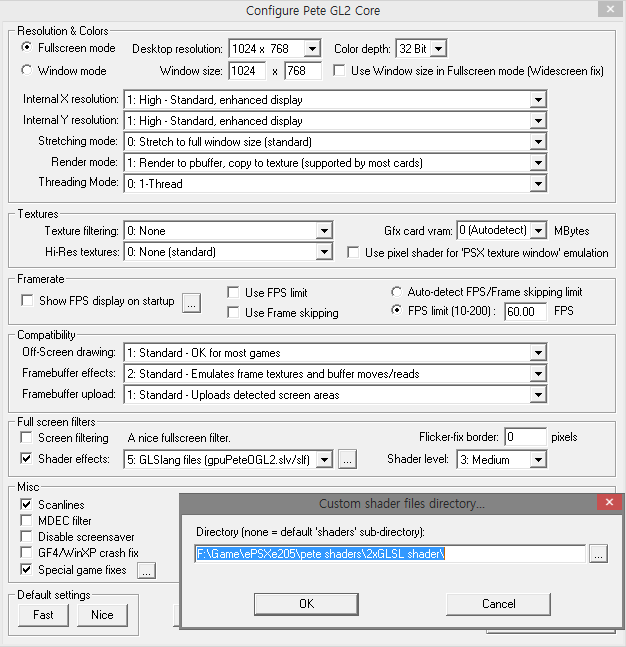Click ellipsis button beside Special game fixes

point(146,571)
